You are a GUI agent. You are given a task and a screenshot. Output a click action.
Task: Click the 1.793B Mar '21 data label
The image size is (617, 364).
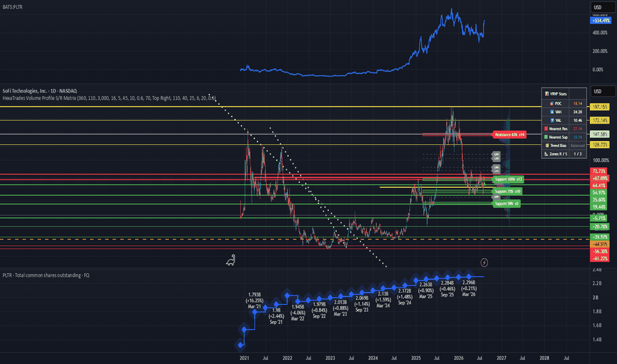[x=255, y=300]
